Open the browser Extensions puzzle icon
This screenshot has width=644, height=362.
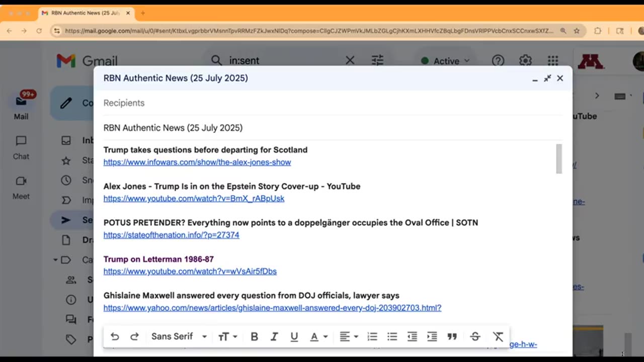point(598,31)
